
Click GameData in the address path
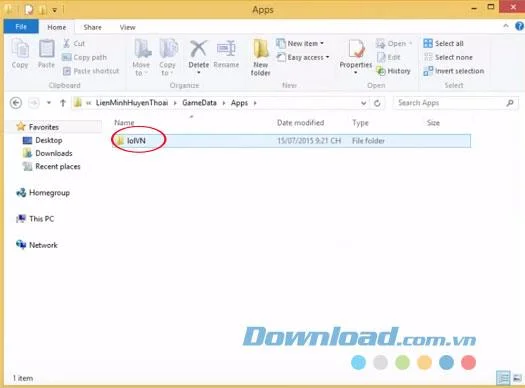coord(199,103)
